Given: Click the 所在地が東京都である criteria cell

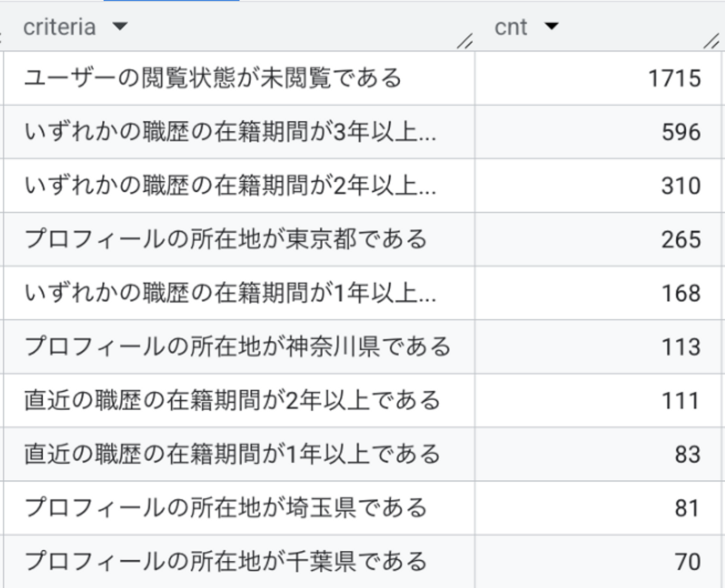Looking at the screenshot, I should pyautogui.click(x=226, y=239).
